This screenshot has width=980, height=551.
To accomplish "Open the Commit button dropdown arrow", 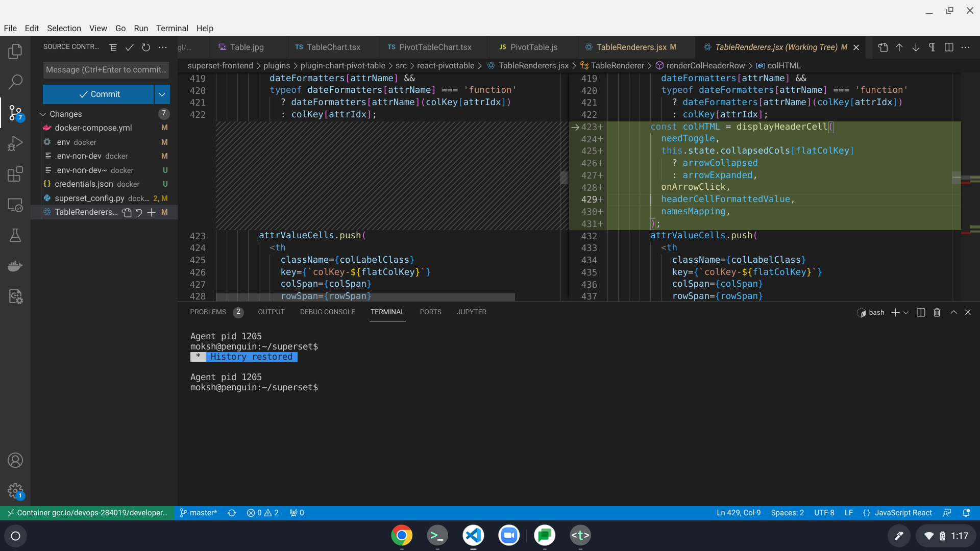I will pyautogui.click(x=162, y=94).
